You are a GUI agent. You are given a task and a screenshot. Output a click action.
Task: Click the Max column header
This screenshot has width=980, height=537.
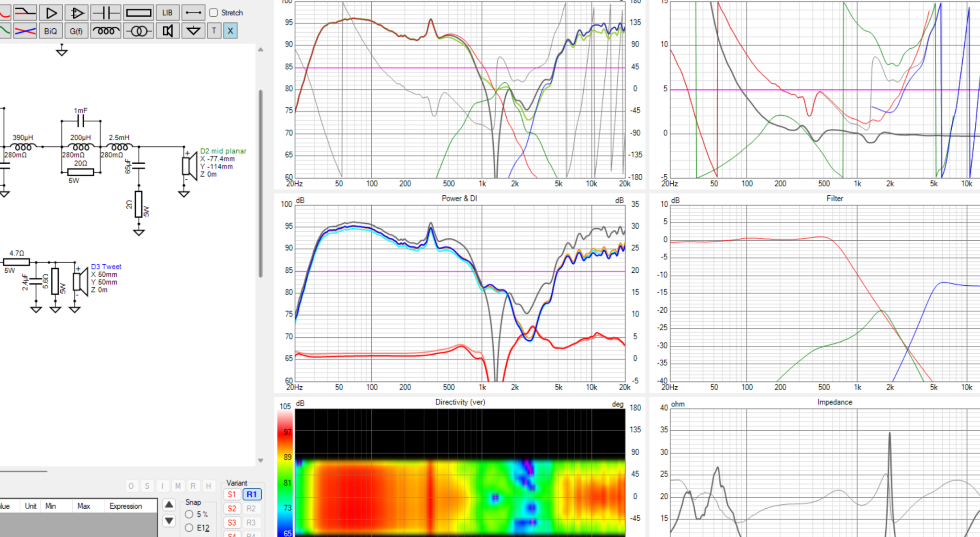pos(84,506)
